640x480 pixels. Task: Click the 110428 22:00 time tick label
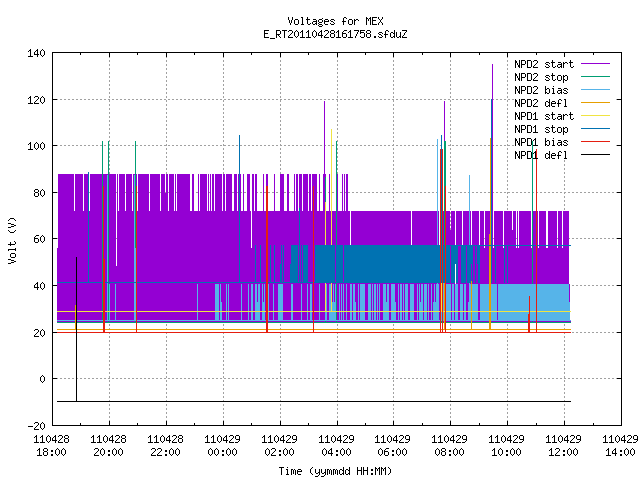[x=165, y=446]
